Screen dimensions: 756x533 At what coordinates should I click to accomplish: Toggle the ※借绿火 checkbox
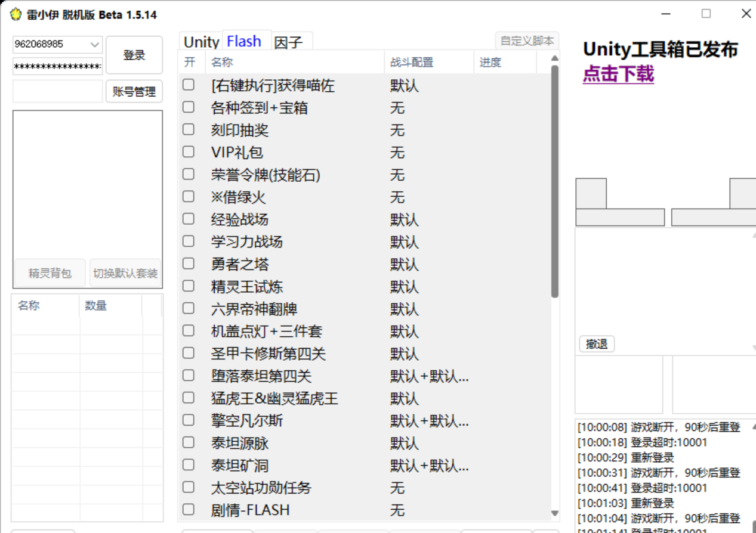[189, 197]
